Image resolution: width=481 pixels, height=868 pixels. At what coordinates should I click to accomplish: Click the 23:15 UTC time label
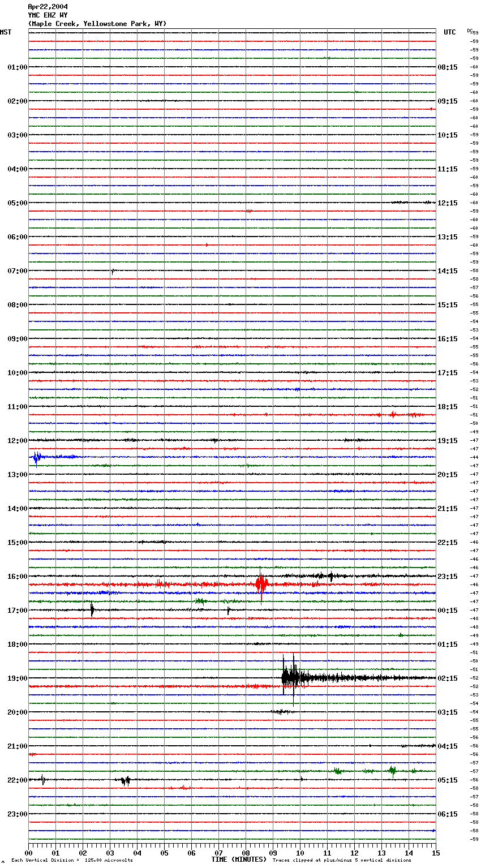click(x=448, y=577)
